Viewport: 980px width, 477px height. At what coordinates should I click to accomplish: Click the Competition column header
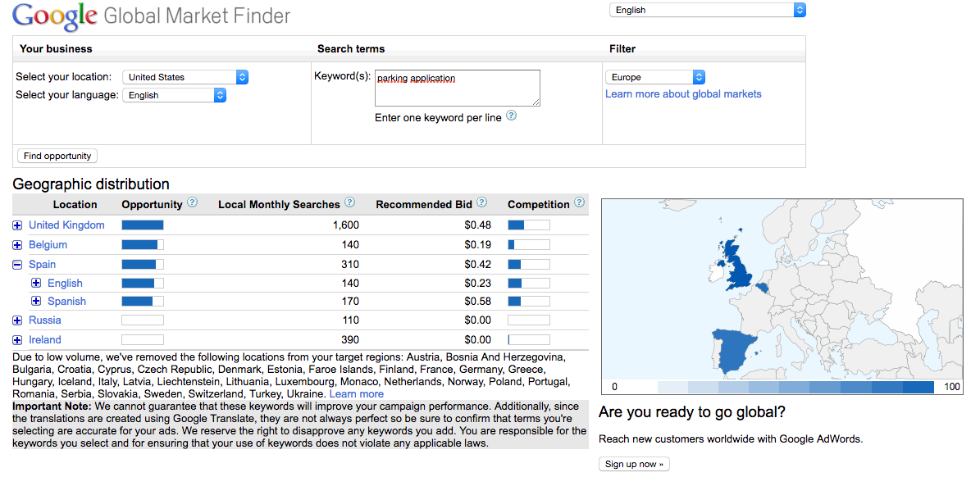pyautogui.click(x=539, y=205)
